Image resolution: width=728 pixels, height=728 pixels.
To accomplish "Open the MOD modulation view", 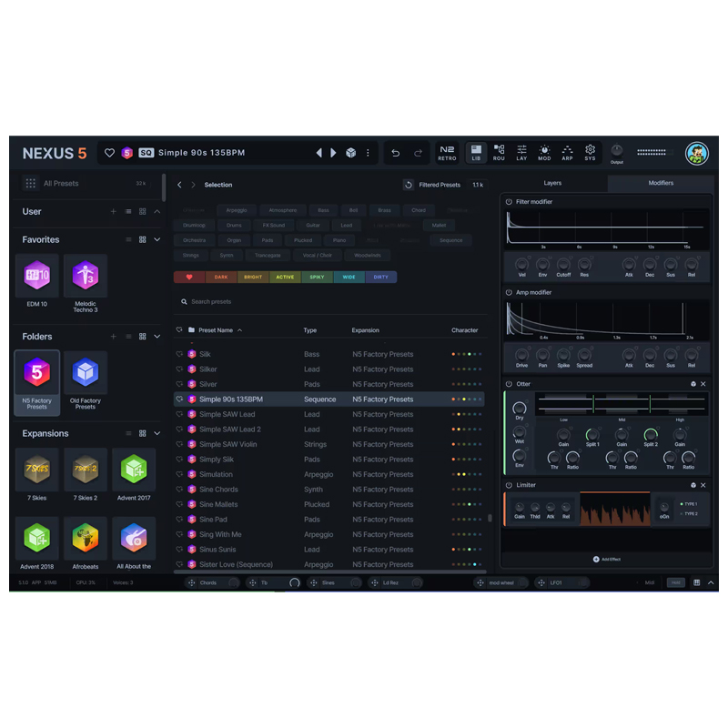I will [544, 153].
